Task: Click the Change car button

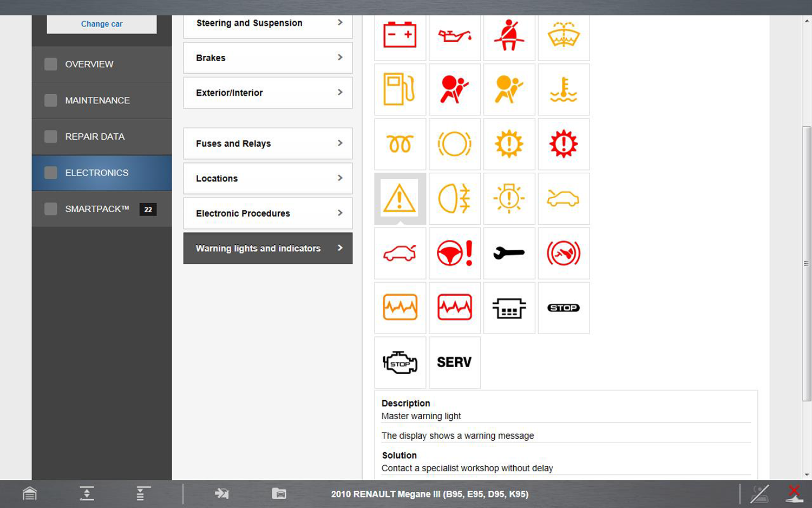Action: click(x=102, y=24)
